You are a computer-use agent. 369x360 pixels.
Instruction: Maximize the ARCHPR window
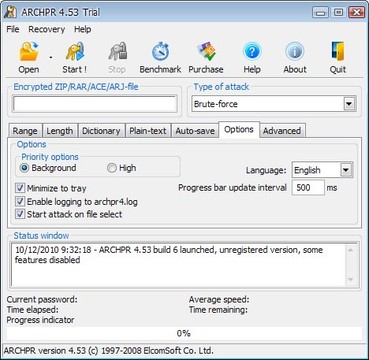point(338,13)
